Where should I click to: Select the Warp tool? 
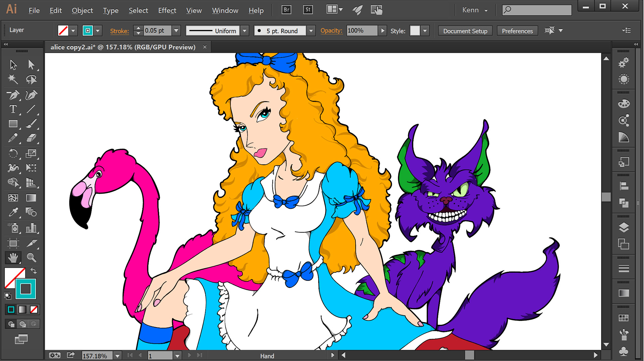point(13,168)
